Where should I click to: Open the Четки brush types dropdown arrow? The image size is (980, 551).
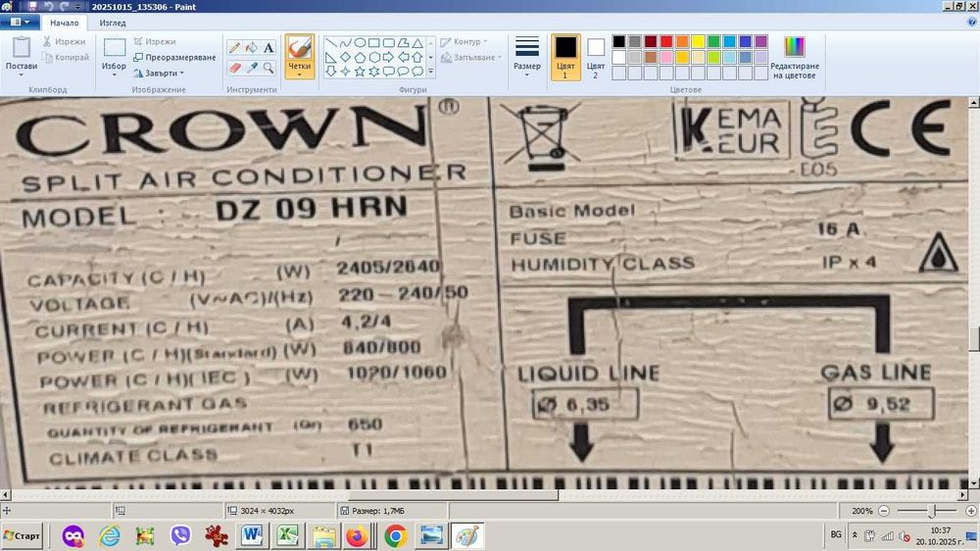[x=299, y=75]
